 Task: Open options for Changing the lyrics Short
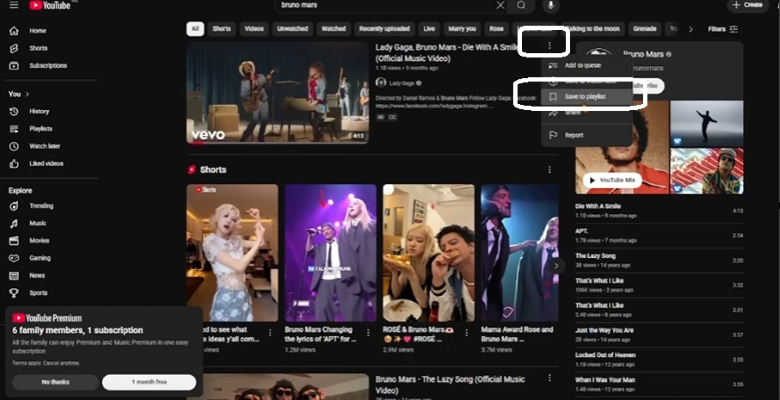(369, 333)
